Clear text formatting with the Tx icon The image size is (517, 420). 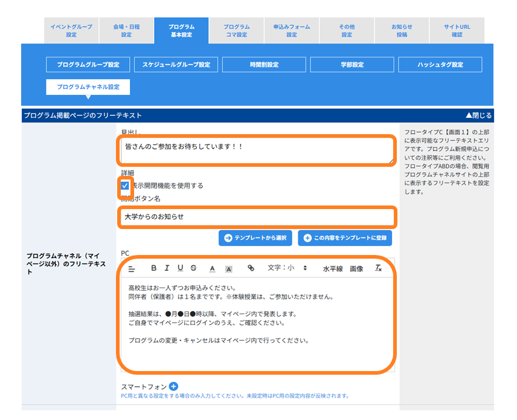(378, 268)
